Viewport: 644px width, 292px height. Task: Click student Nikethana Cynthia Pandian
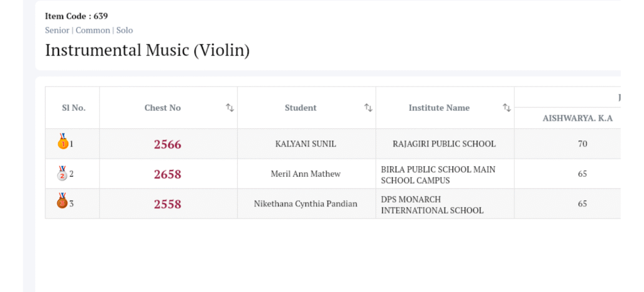(306, 204)
